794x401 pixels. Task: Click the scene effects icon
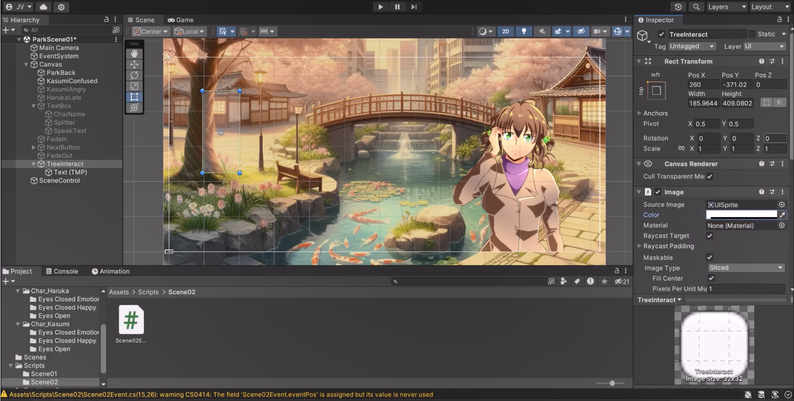point(558,31)
